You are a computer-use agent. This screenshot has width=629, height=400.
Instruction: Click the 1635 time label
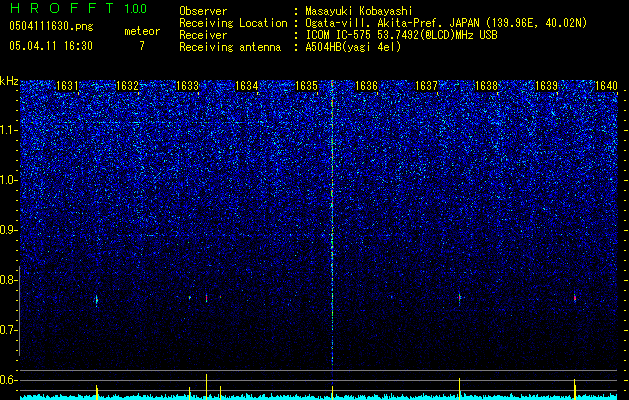tap(306, 86)
